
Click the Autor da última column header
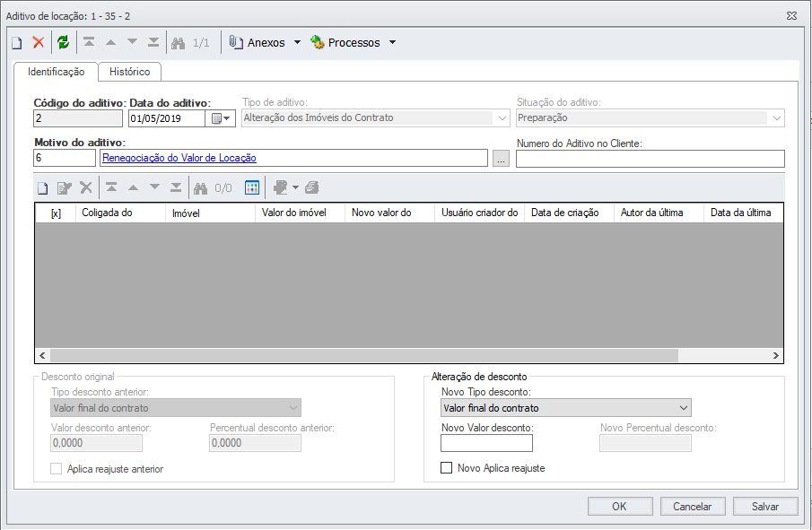click(659, 213)
